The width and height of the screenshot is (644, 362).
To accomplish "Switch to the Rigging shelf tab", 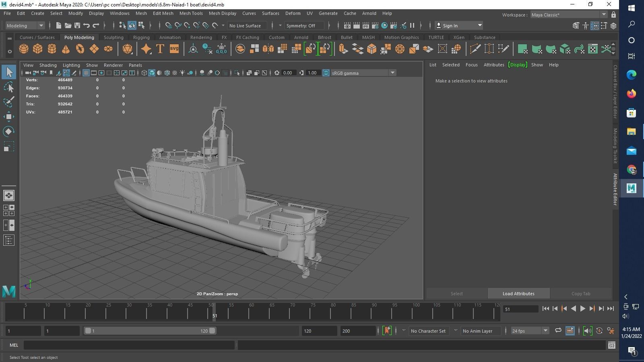I will 141,37.
